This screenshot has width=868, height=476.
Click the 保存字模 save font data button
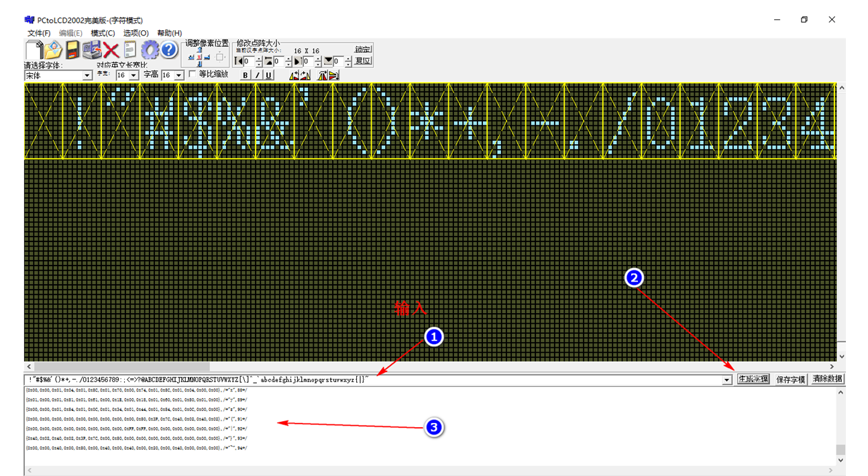(x=791, y=379)
